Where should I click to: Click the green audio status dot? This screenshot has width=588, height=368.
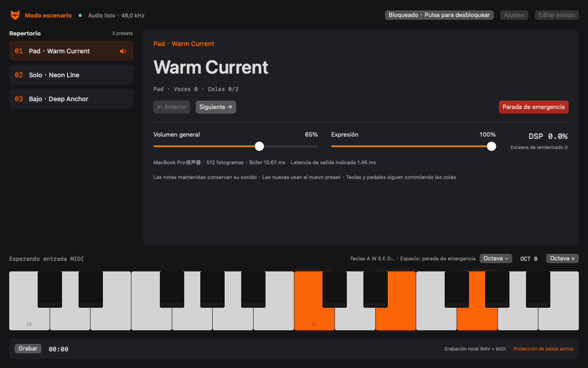(x=80, y=15)
